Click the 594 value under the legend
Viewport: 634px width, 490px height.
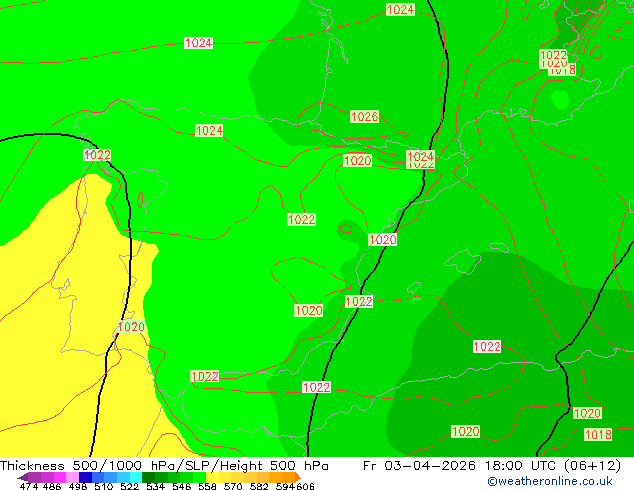tap(285, 486)
